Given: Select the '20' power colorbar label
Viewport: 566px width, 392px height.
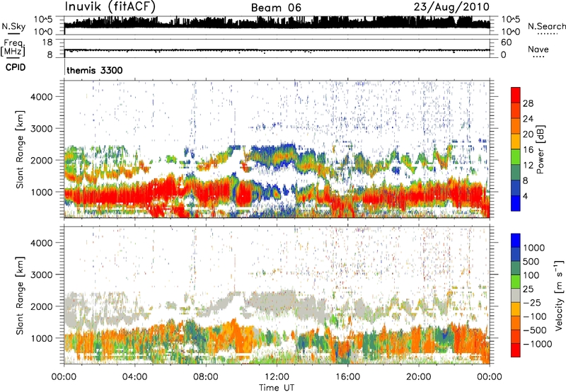Looking at the screenshot, I should point(528,134).
